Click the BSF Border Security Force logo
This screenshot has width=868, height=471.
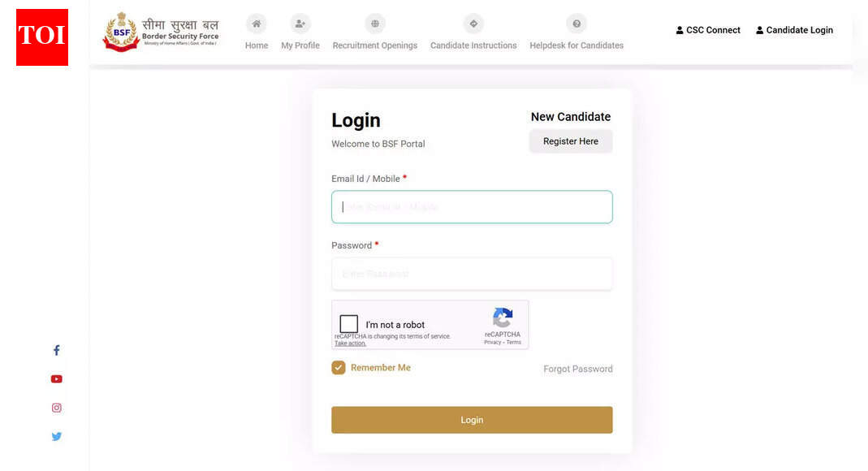pyautogui.click(x=161, y=32)
